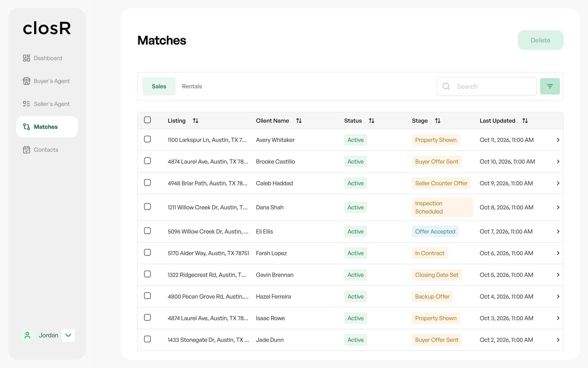Image resolution: width=588 pixels, height=368 pixels.
Task: Check the Brooke Castillo row checkbox
Action: coord(147,161)
